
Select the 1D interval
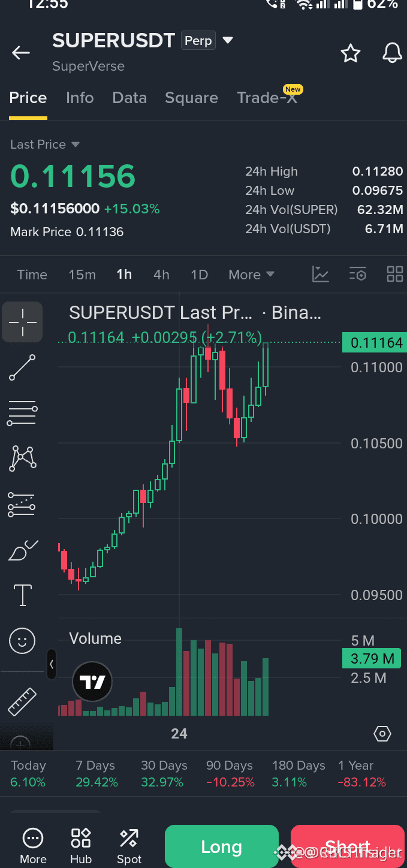click(x=199, y=275)
